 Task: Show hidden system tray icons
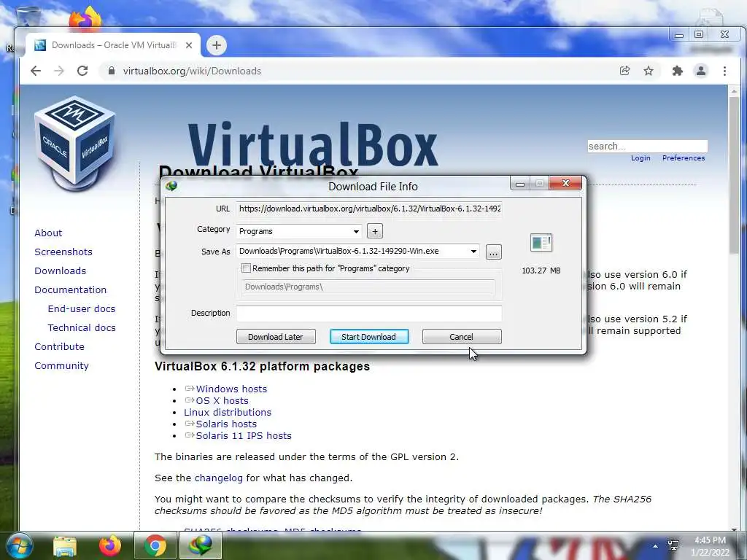click(x=656, y=546)
